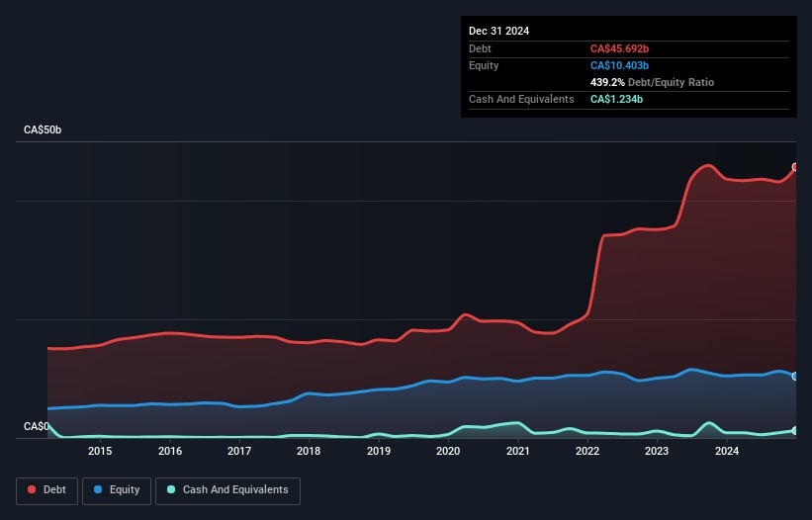
Task: Click the blue Equity endpoint marker
Action: tap(794, 377)
